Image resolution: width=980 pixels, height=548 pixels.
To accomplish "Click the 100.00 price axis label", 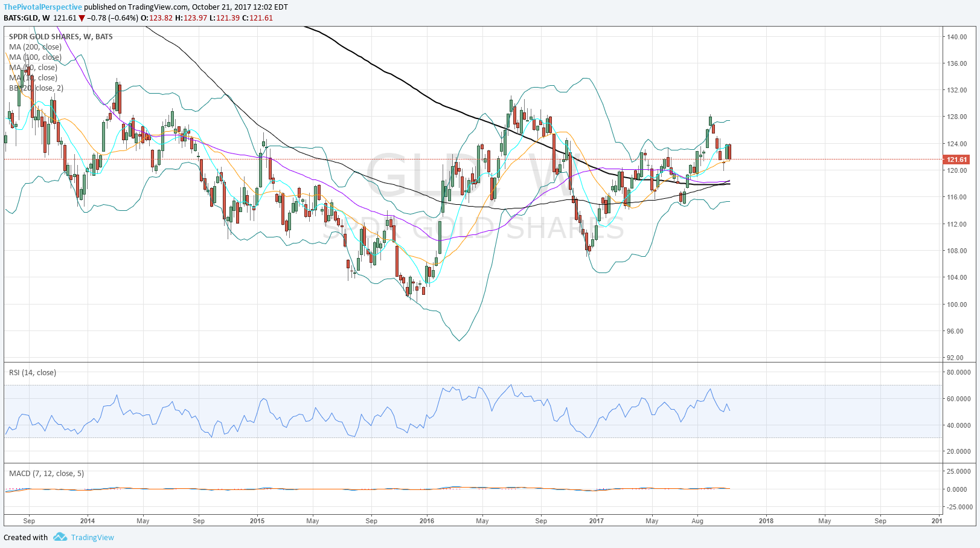I will (x=957, y=305).
